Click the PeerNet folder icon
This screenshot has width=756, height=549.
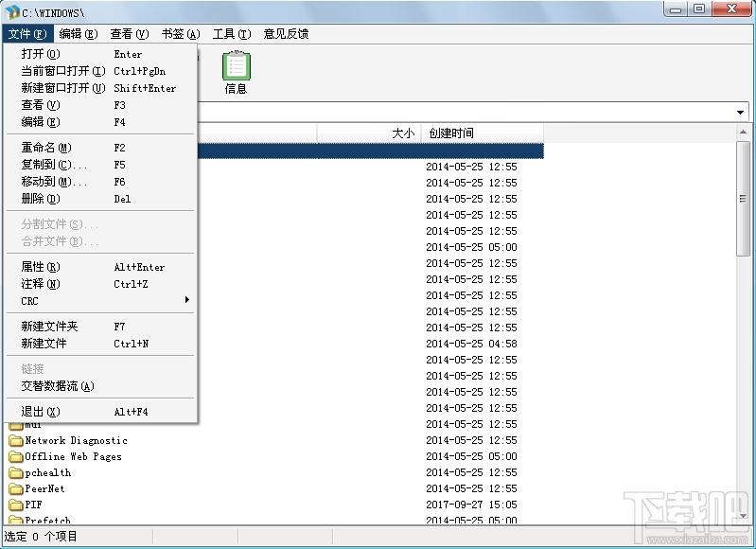click(x=16, y=488)
